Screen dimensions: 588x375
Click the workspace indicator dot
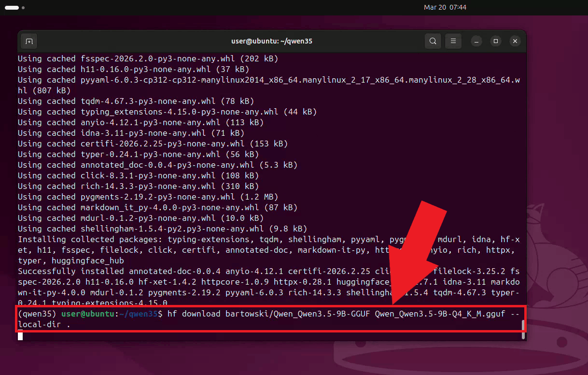pyautogui.click(x=23, y=8)
